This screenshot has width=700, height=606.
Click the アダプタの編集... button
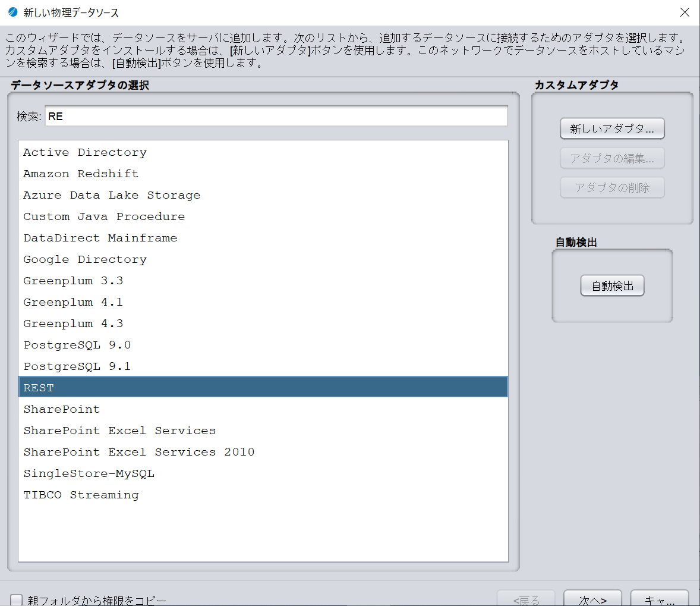click(x=612, y=158)
